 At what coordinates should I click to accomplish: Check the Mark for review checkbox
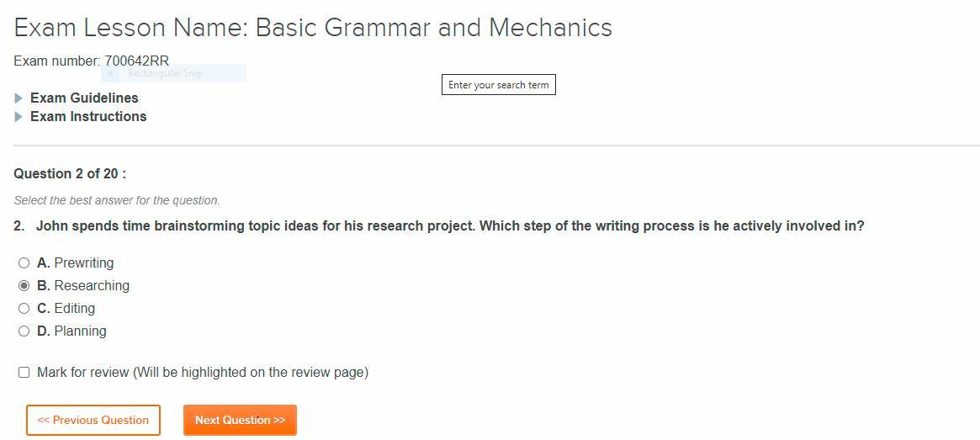pyautogui.click(x=24, y=373)
